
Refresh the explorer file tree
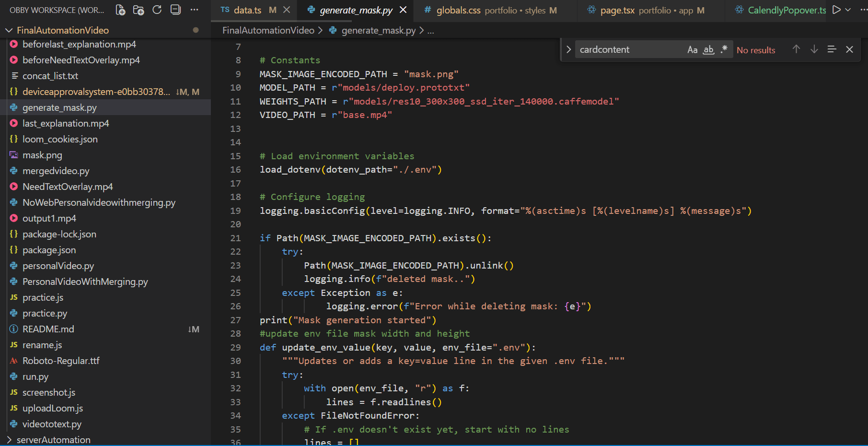(x=157, y=10)
